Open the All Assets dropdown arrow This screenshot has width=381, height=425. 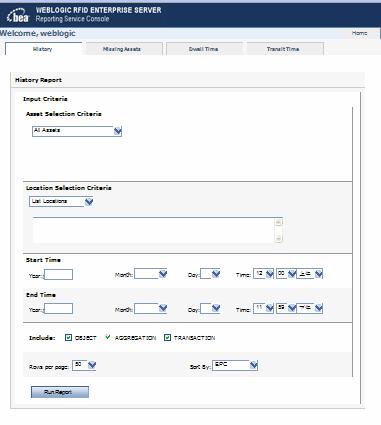point(118,131)
